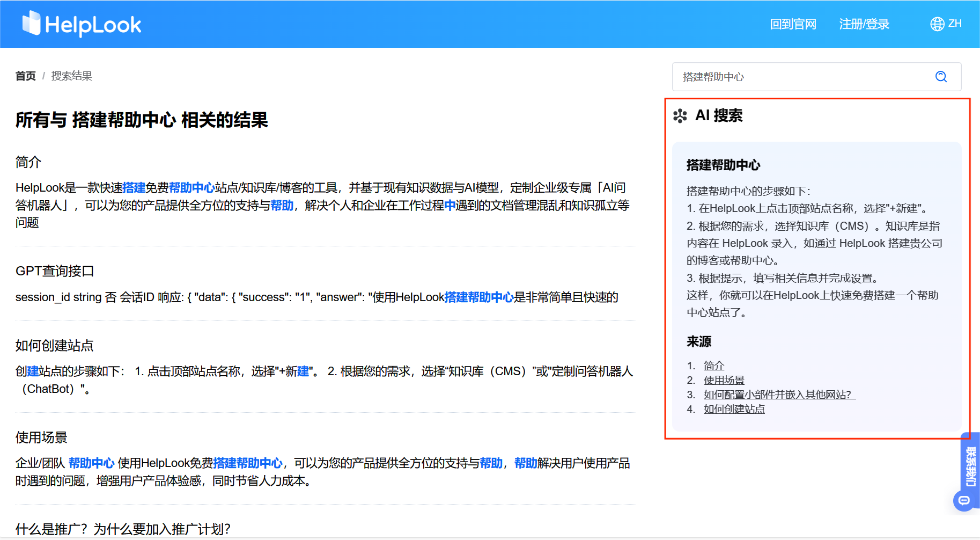Open the chat bubble icon at bottom right

point(964,500)
